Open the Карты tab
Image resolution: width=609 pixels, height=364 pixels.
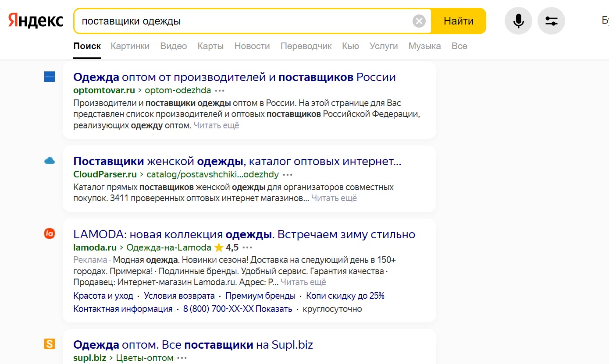click(x=210, y=46)
